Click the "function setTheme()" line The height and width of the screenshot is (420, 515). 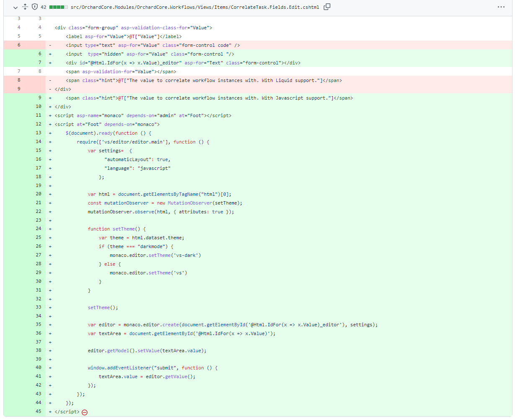coord(258,229)
